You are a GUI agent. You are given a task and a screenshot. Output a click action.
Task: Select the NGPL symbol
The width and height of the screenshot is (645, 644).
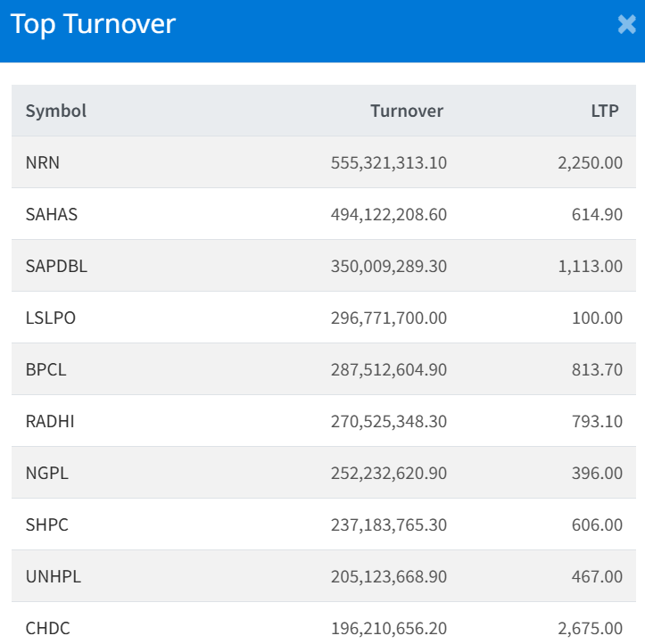[47, 474]
